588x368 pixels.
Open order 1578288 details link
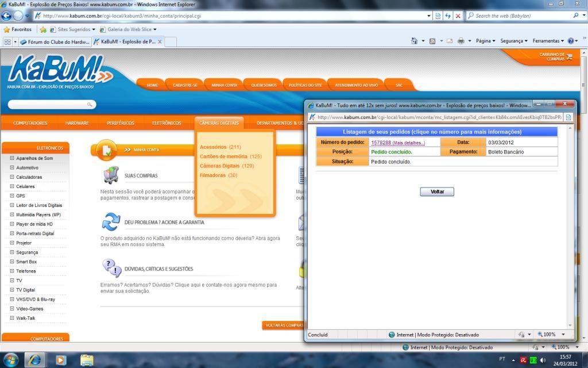[398, 143]
